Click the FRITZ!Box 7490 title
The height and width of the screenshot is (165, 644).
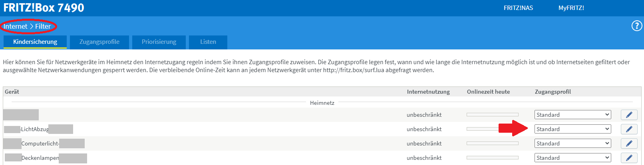tap(44, 8)
